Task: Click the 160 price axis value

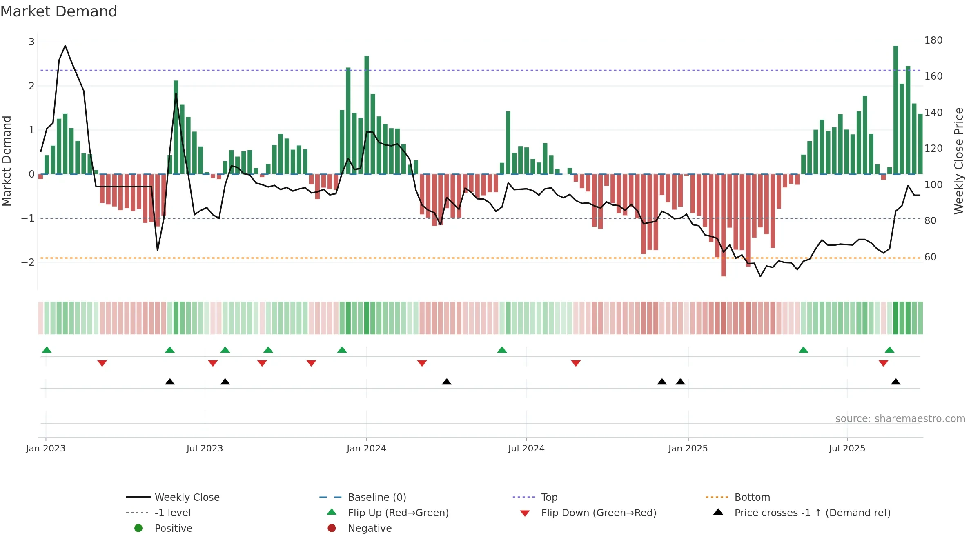Action: [x=933, y=76]
